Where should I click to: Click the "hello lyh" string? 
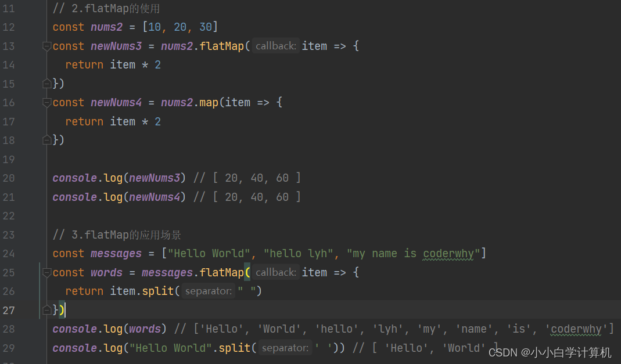[299, 253]
